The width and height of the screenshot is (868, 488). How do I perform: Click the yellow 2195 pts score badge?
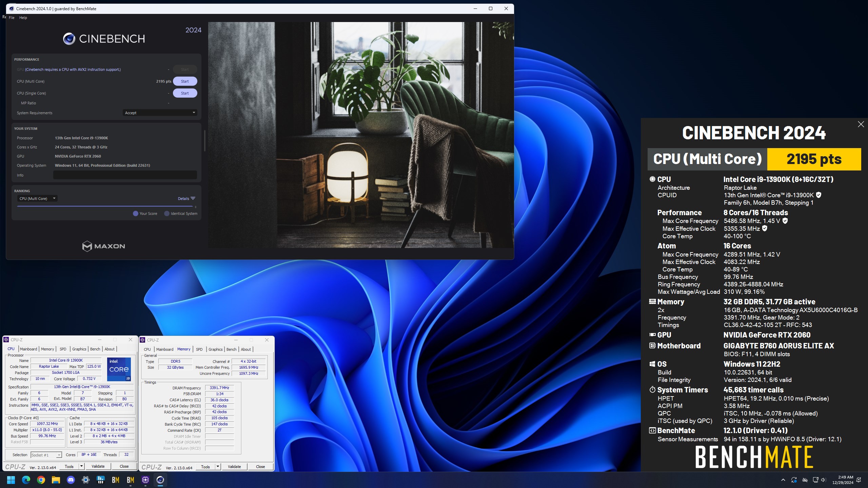tap(814, 159)
